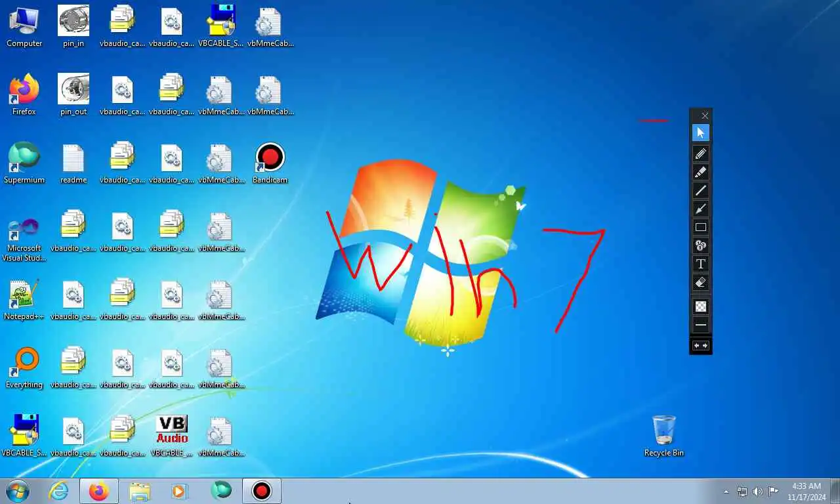The height and width of the screenshot is (504, 840).
Task: Collapse the drawing toolbar with double-arrow button
Action: 701,346
